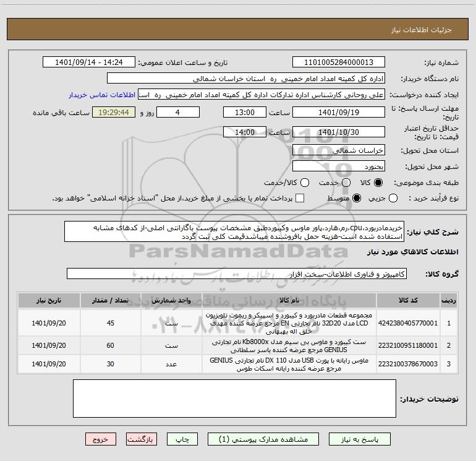Click the واحد شمارش column header
476x461 pixels.
pos(171,300)
